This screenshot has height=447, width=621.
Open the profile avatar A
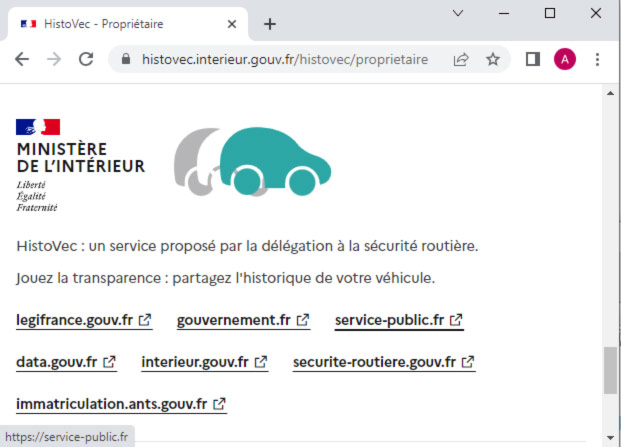565,59
